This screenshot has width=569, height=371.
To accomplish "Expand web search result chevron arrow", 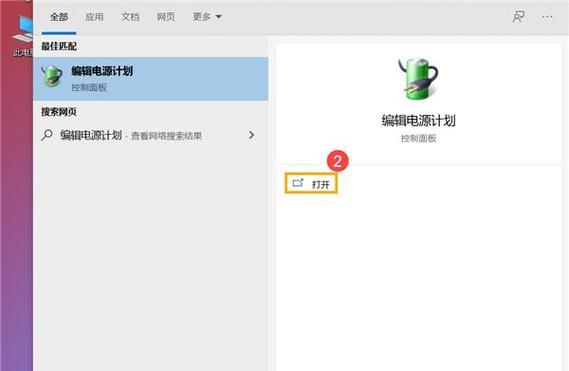I will pos(251,135).
